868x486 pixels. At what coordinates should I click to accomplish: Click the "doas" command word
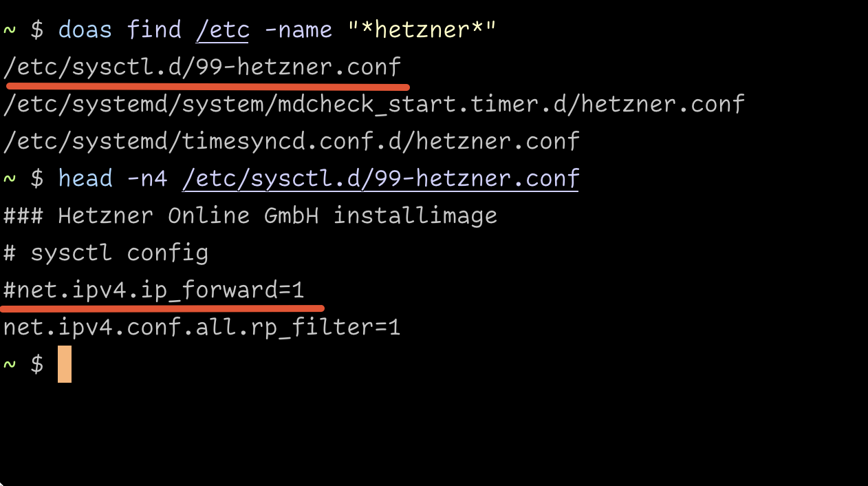tap(85, 30)
